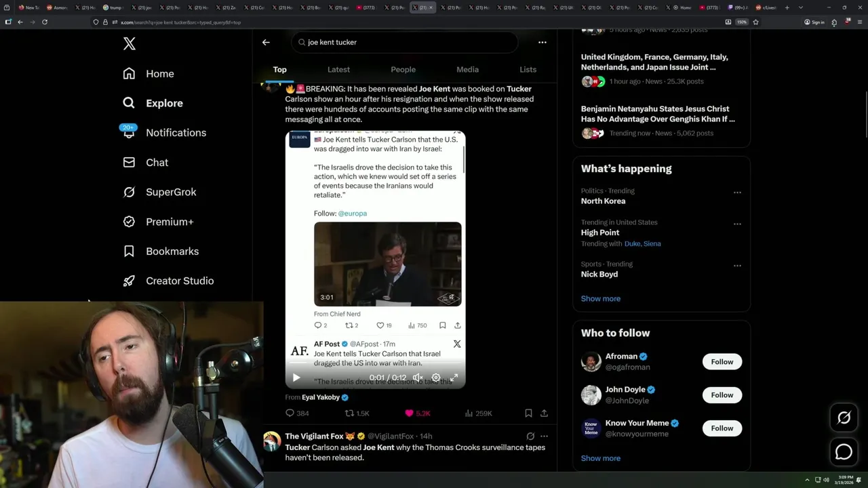
Task: Unlike the post with 5.2K likes
Action: pyautogui.click(x=417, y=413)
